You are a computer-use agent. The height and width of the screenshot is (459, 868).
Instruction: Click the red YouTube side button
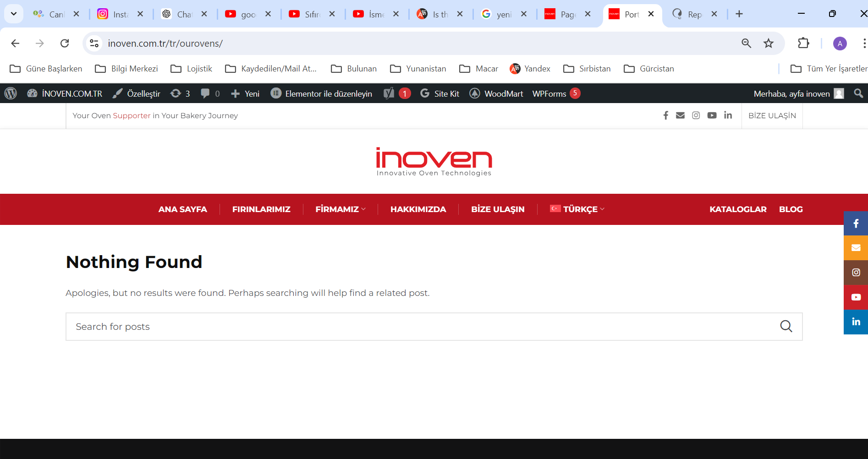point(856,297)
